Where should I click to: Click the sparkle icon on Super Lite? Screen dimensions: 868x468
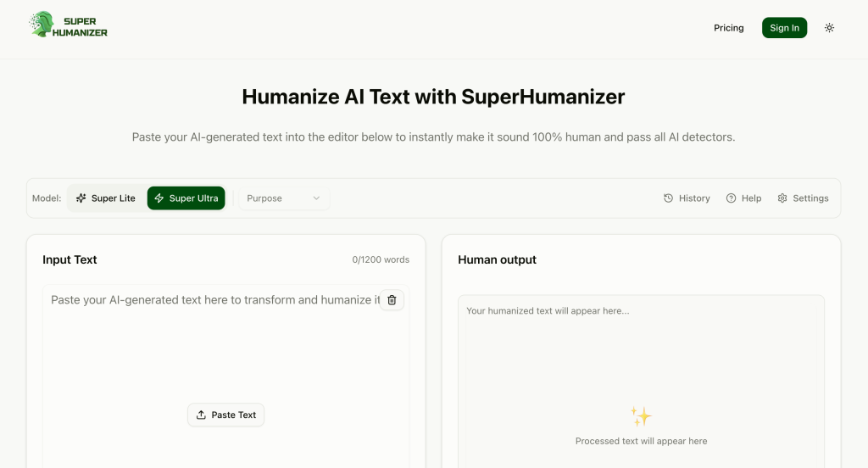pos(81,198)
